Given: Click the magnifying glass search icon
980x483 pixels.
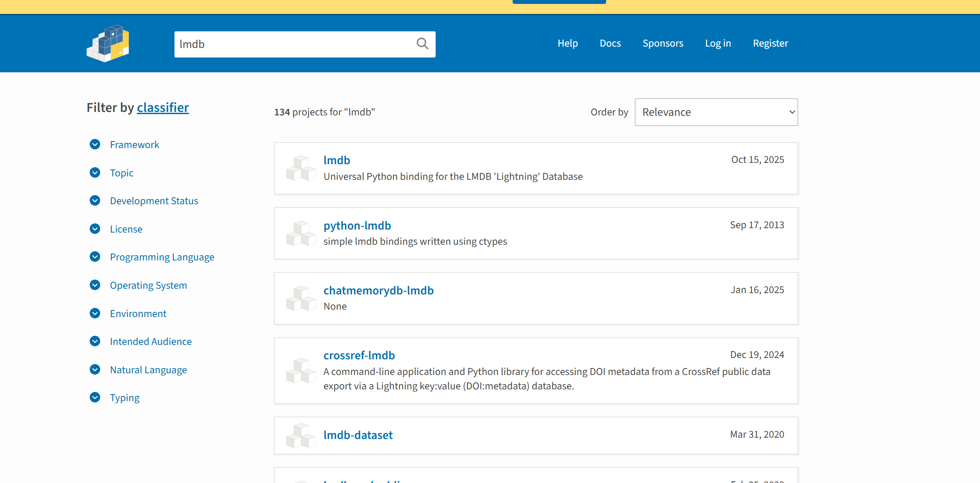Looking at the screenshot, I should (x=422, y=44).
